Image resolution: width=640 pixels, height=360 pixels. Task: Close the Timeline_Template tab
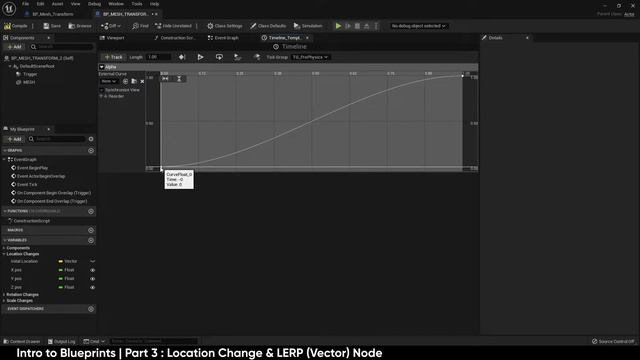(307, 38)
